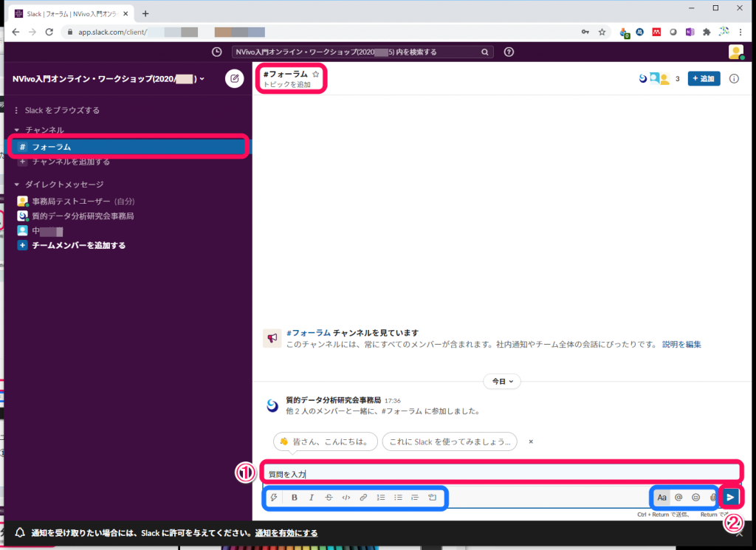Click the #フォーラム header title
The width and height of the screenshot is (756, 550).
[285, 75]
